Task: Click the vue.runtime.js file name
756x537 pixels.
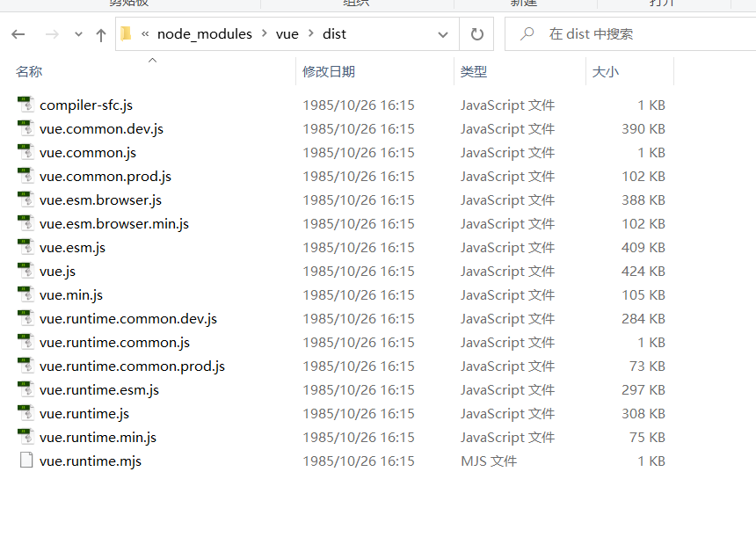Action: [84, 414]
